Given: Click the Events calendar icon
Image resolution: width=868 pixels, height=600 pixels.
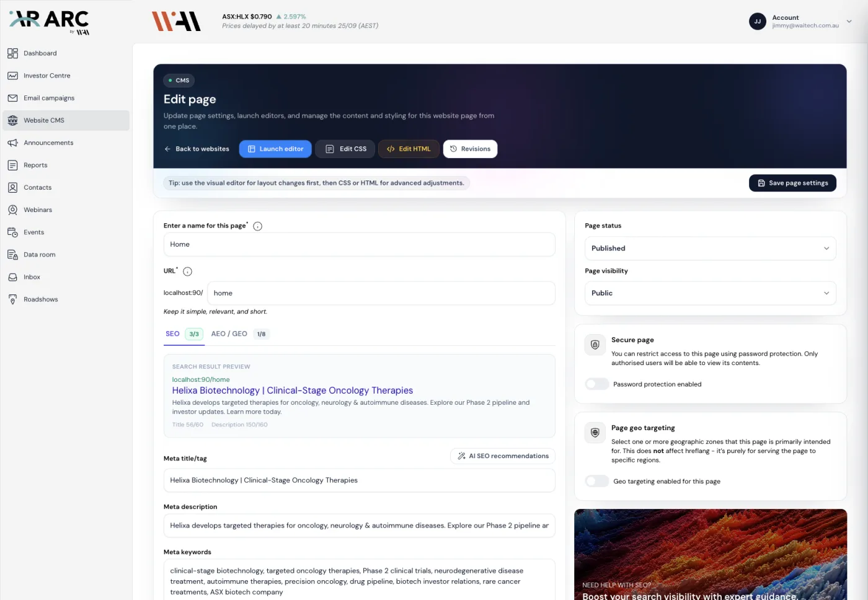Looking at the screenshot, I should (12, 232).
